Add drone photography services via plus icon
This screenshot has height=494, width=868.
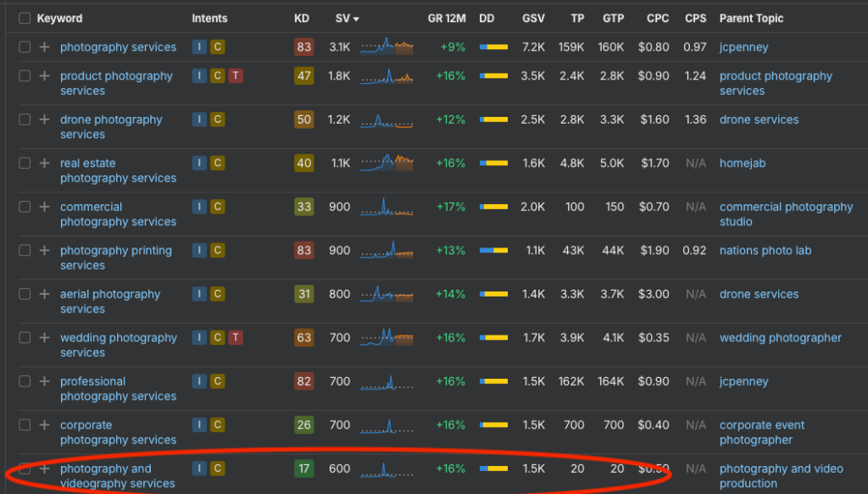44,119
